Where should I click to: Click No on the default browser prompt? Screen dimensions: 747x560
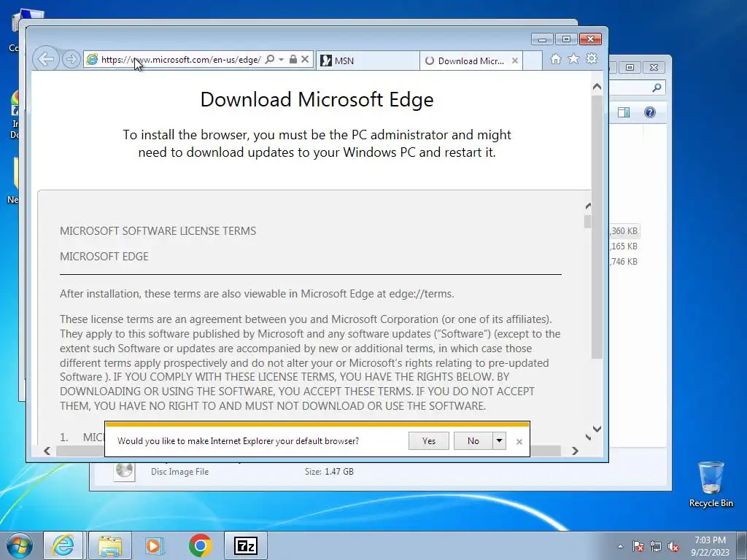(x=473, y=441)
